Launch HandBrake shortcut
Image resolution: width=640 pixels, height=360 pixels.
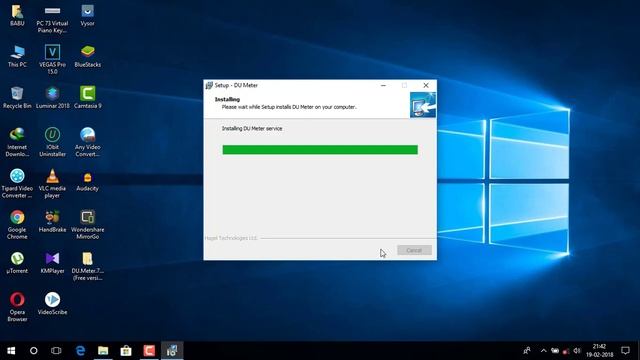pos(52,221)
